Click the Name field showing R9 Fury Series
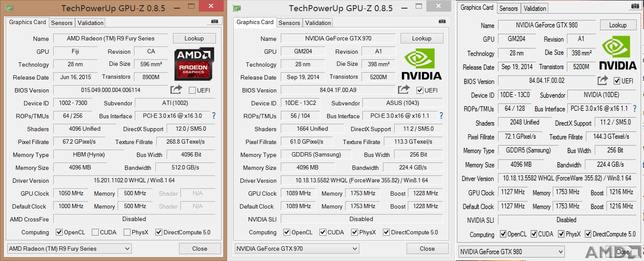This screenshot has width=644, height=261. point(111,38)
